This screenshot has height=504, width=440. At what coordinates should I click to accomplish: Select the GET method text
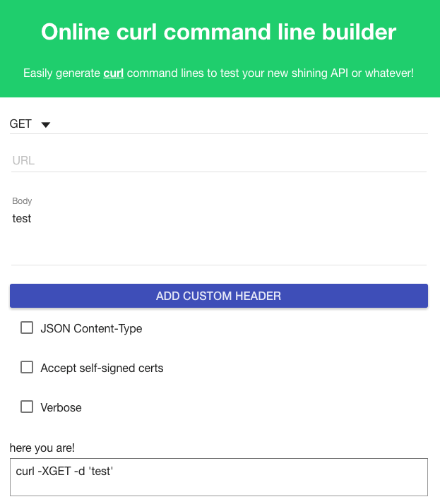(x=20, y=124)
